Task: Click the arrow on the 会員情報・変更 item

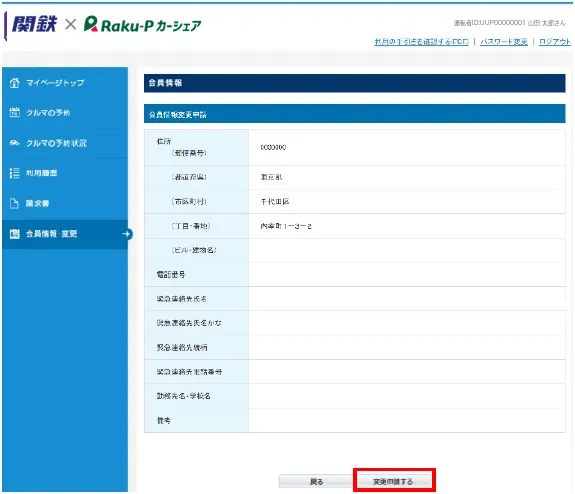Action: click(127, 234)
